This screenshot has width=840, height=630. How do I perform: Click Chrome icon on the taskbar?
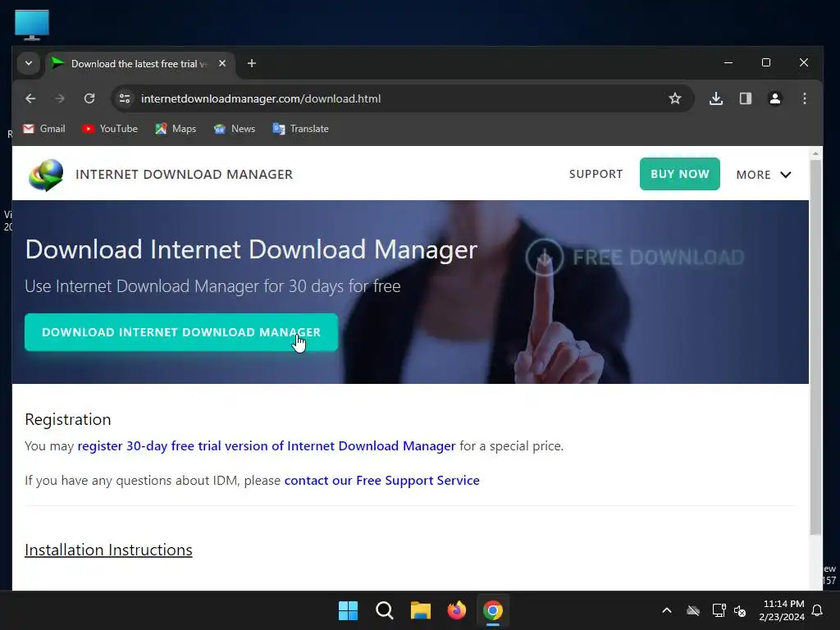[493, 610]
